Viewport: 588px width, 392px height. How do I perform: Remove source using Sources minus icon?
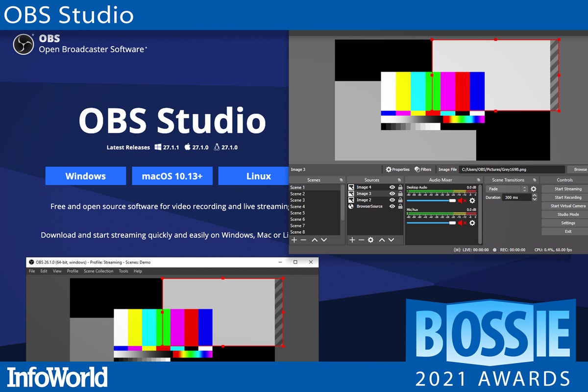[361, 240]
